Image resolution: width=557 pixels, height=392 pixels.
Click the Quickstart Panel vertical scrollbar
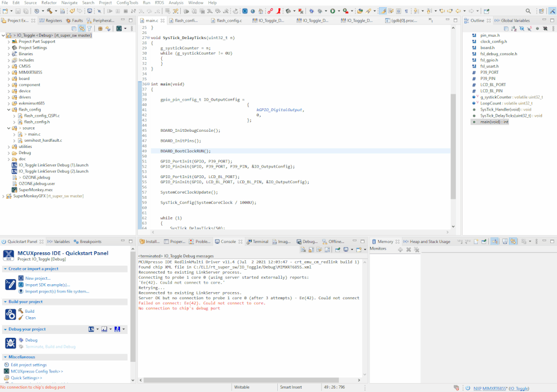[133, 308]
